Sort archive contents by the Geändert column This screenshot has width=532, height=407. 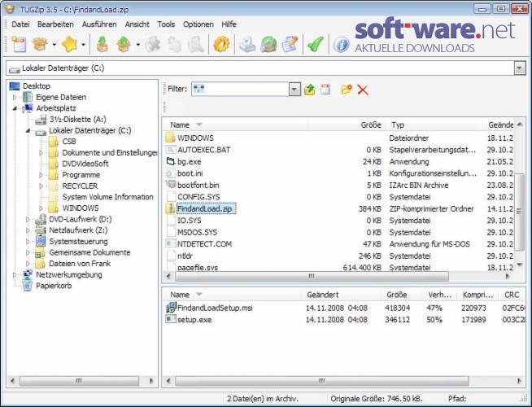click(341, 295)
